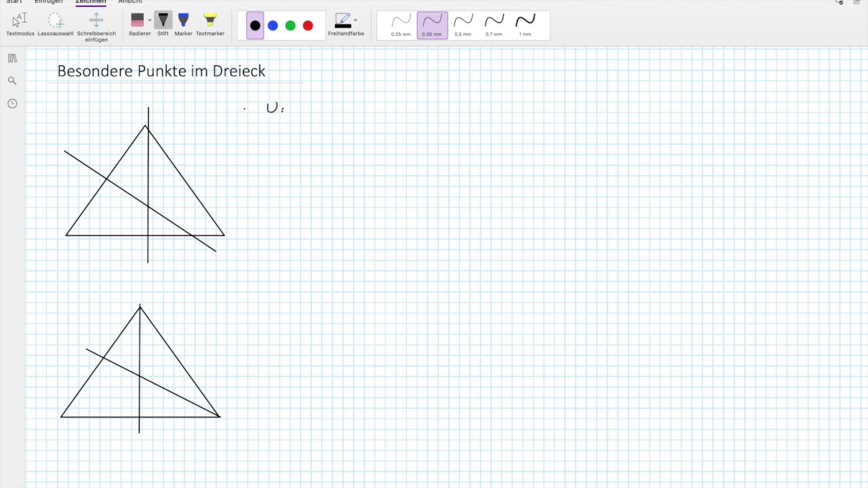The width and height of the screenshot is (868, 488).
Task: Switch to the Zeichnen ribbon tab
Action: click(91, 2)
